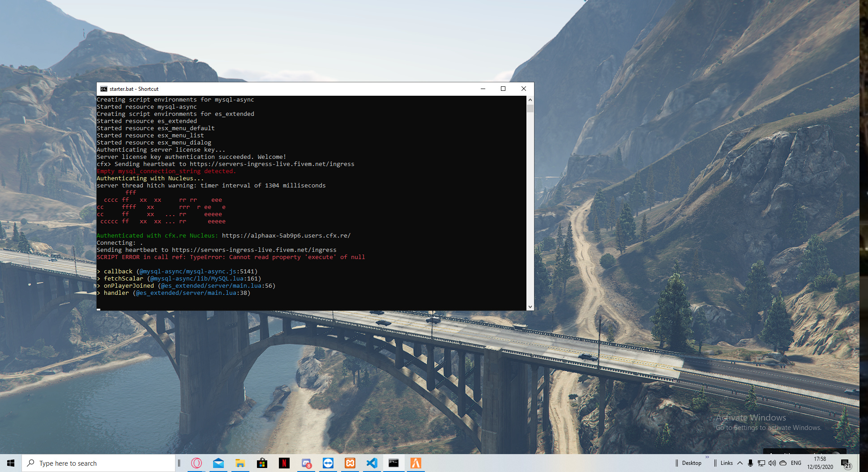Click the fetchScalar MySQL.lua:161 line
The image size is (868, 472).
(179, 279)
